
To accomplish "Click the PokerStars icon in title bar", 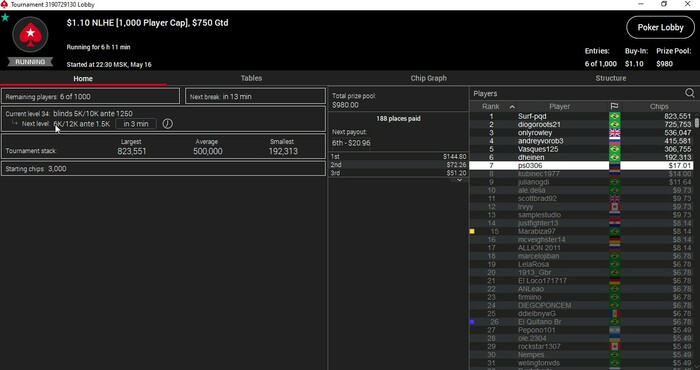I will (4, 4).
